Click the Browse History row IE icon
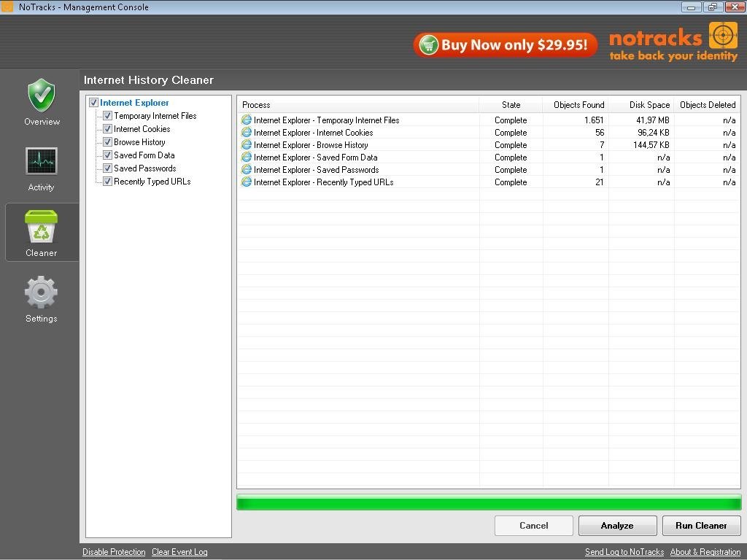 [247, 145]
